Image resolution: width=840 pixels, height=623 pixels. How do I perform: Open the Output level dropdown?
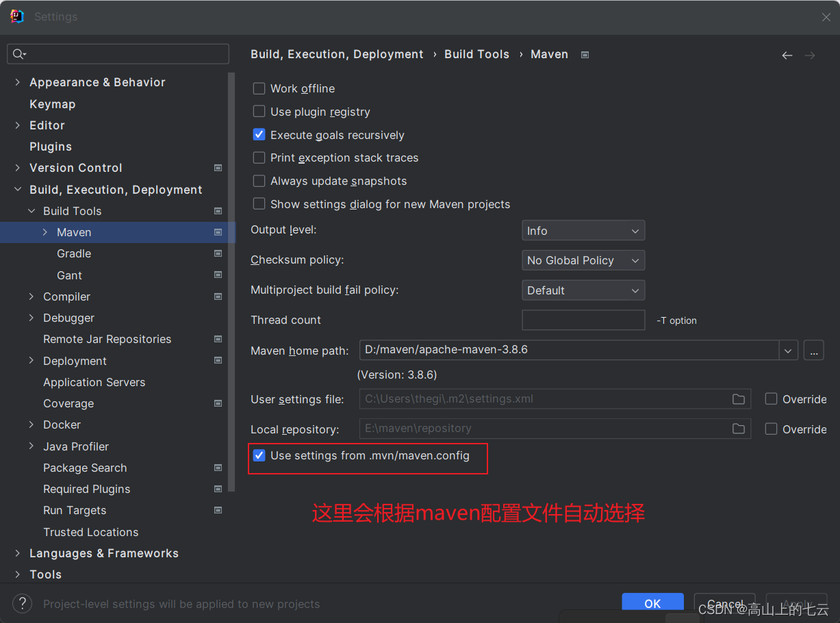583,231
